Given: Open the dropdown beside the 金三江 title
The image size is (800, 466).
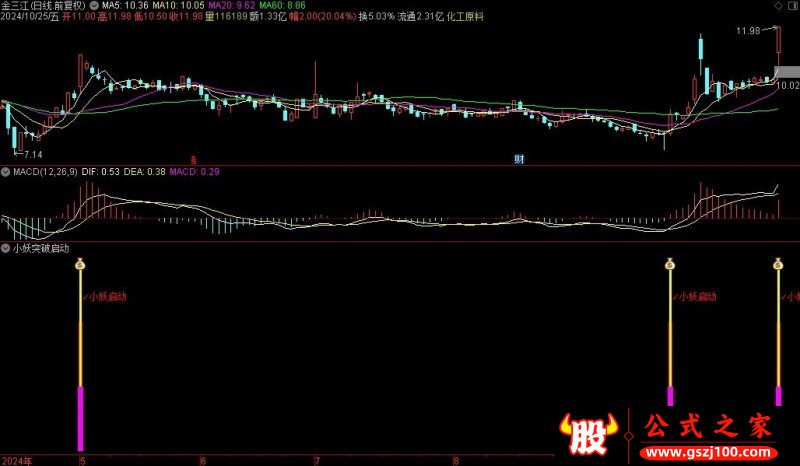Looking at the screenshot, I should tap(94, 6).
